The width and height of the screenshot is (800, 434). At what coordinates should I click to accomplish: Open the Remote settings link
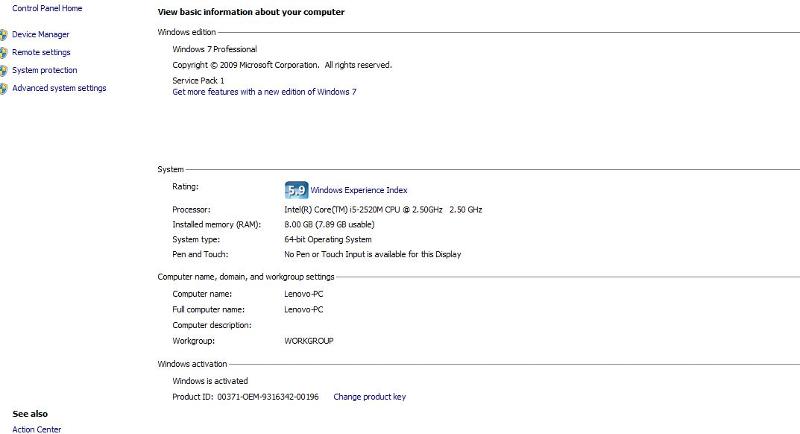[41, 52]
